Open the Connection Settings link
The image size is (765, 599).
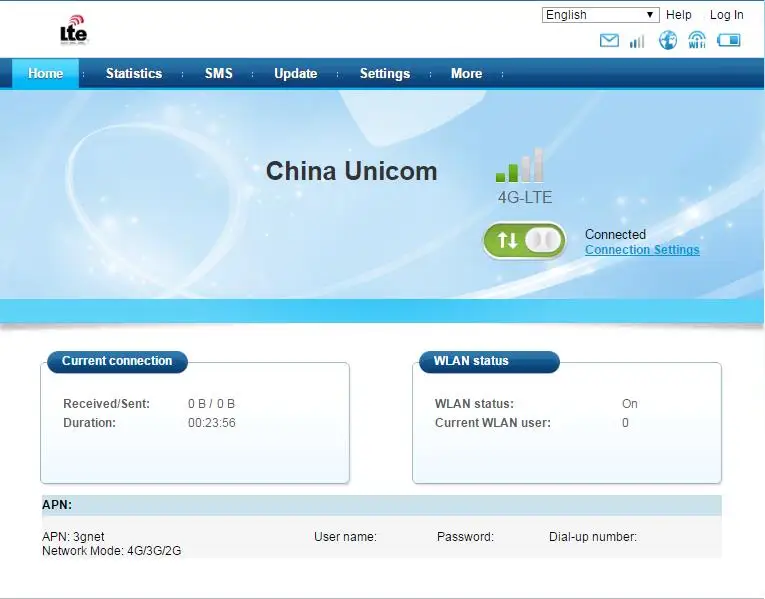(x=642, y=250)
